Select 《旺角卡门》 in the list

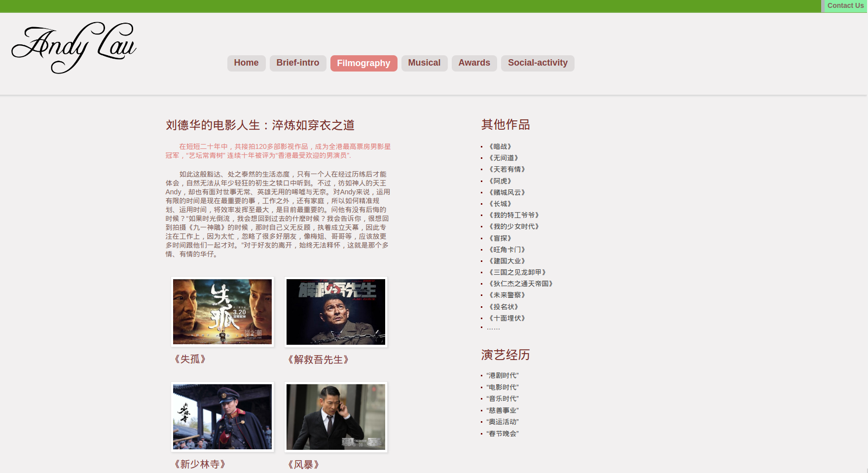tap(507, 250)
